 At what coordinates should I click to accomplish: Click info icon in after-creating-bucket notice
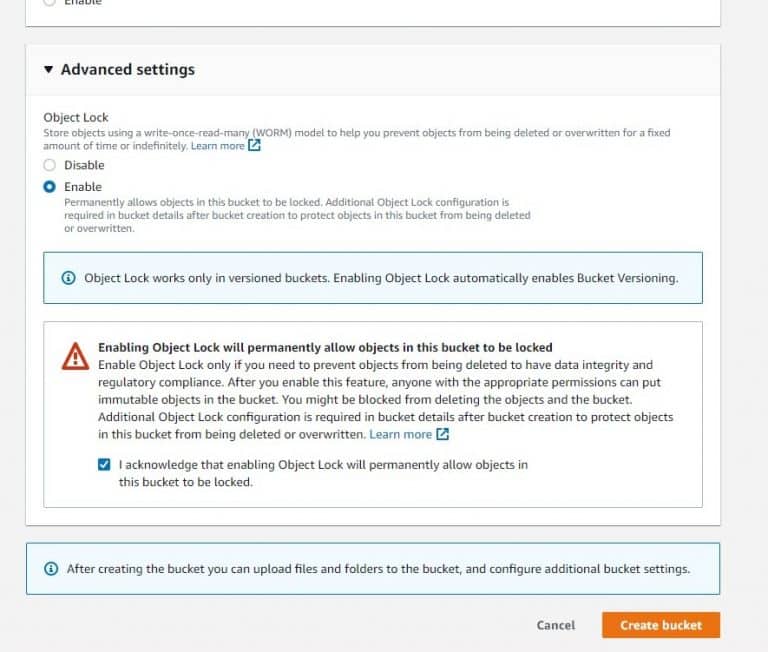coord(51,569)
